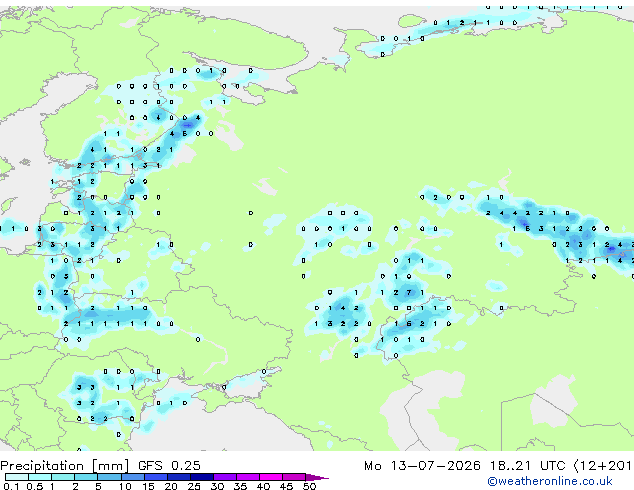Click the 0.1–0.5 mm legend swatch
634x490 pixels.
click(x=17, y=477)
